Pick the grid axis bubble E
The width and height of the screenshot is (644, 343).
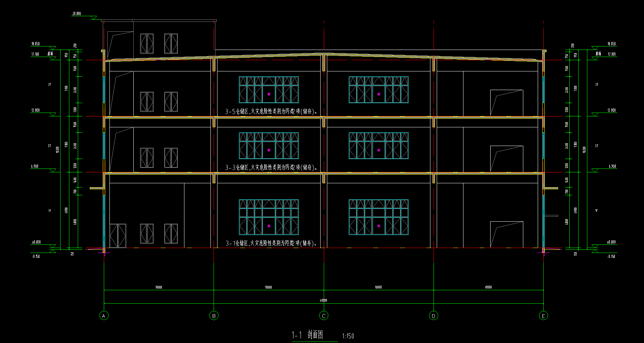543,316
